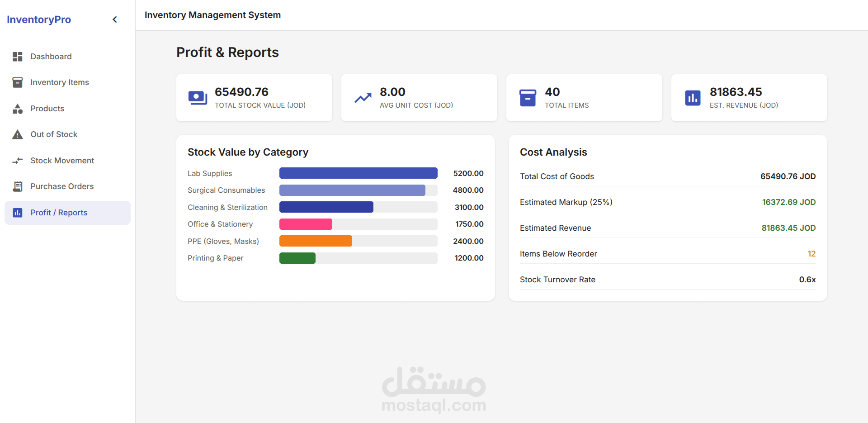Click the Items Below Reorder value 12
Image resolution: width=868 pixels, height=423 pixels.
pyautogui.click(x=811, y=254)
